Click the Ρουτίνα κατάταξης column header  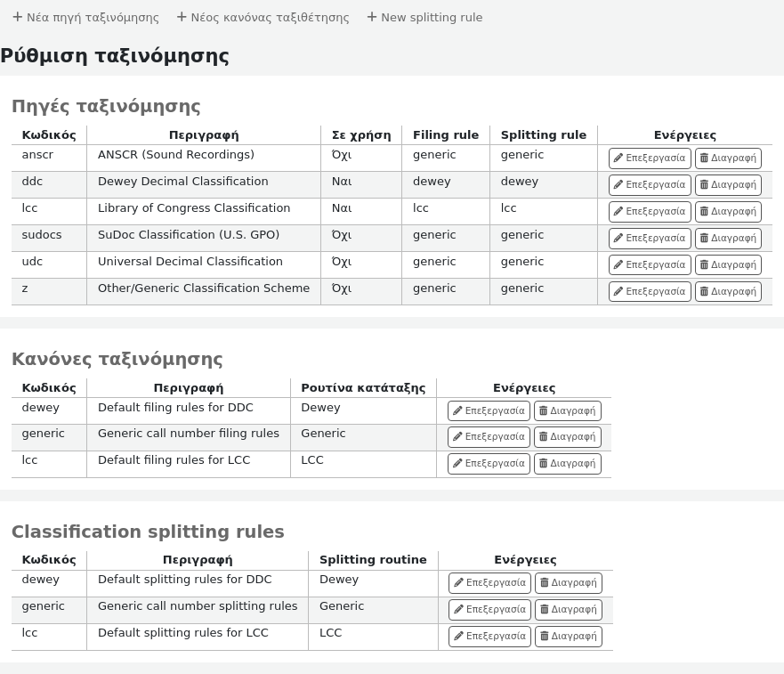(363, 388)
